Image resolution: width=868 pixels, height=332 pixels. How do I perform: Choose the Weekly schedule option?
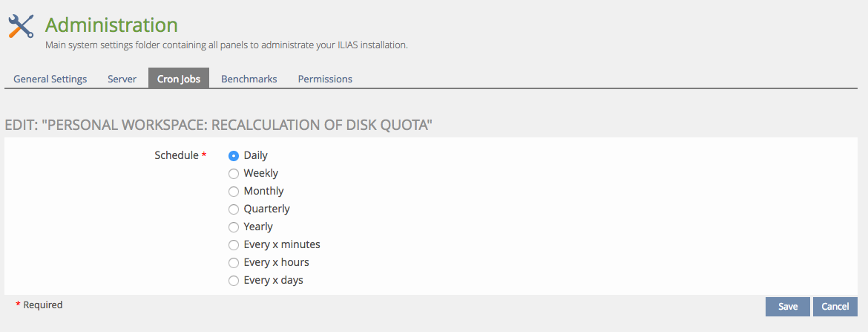tap(234, 174)
